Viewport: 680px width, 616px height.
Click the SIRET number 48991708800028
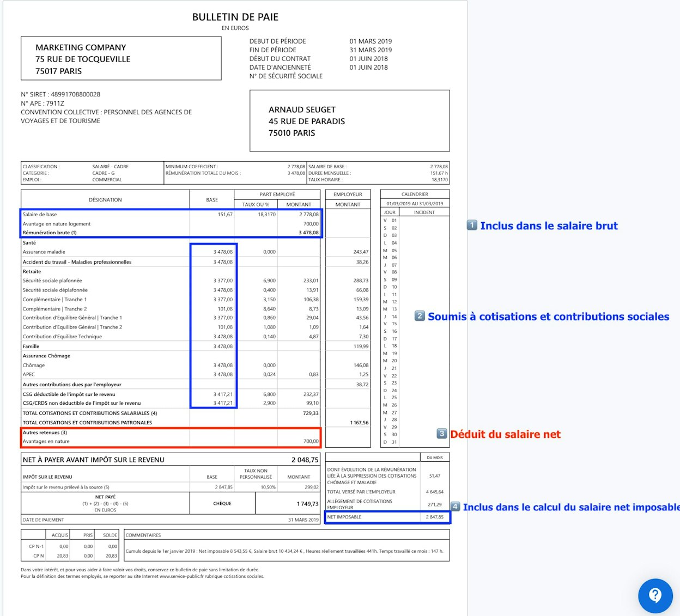click(75, 94)
